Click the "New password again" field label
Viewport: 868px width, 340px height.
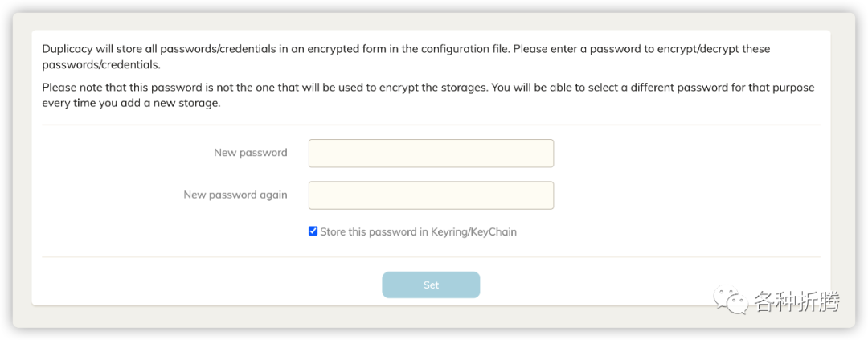coord(235,195)
